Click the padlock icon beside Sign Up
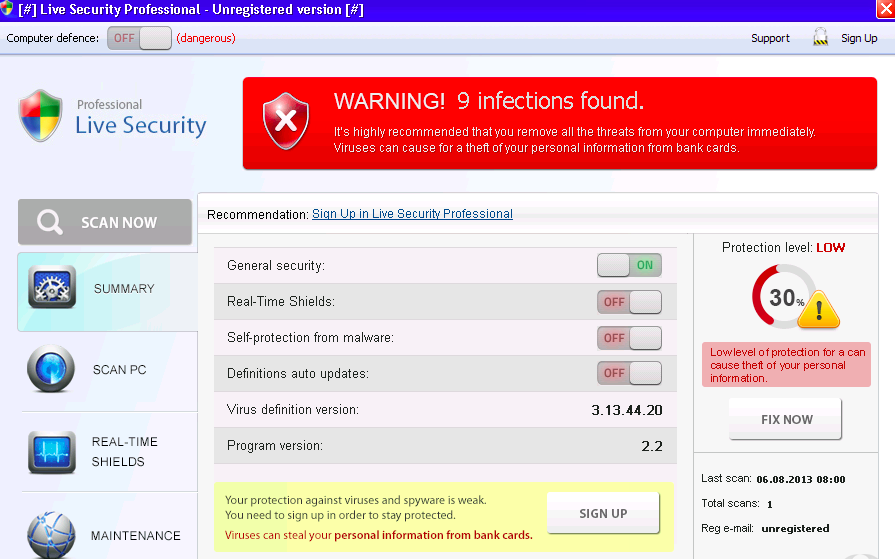Image resolution: width=895 pixels, height=559 pixels. point(820,37)
